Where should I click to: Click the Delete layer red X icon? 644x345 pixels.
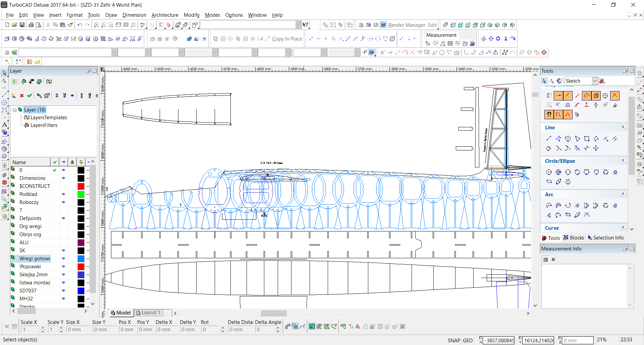pyautogui.click(x=22, y=95)
